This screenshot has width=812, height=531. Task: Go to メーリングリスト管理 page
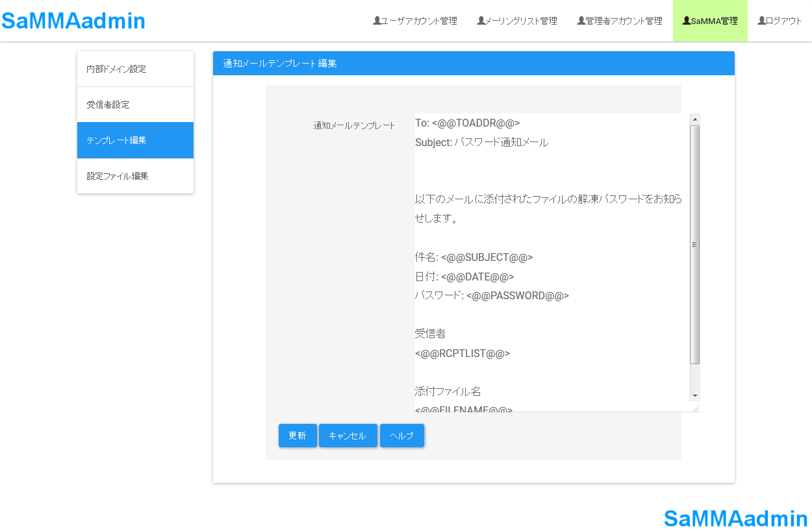point(517,21)
